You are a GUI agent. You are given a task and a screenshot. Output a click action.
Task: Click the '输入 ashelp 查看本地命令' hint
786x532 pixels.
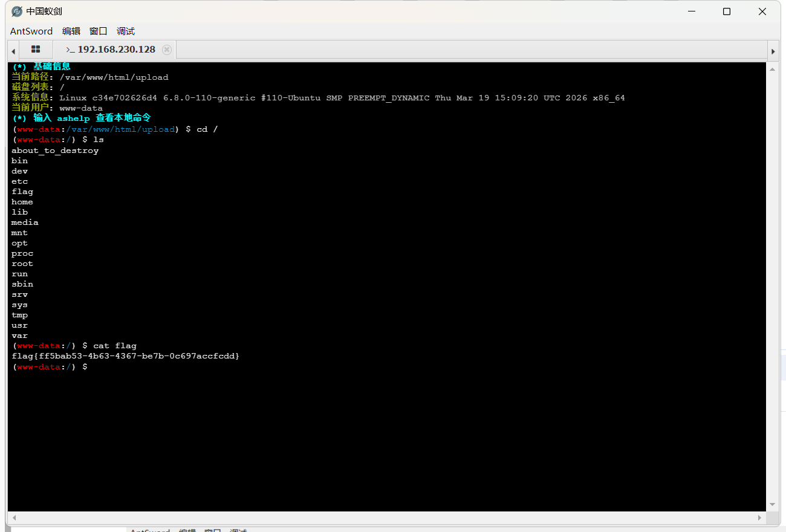[x=81, y=118]
